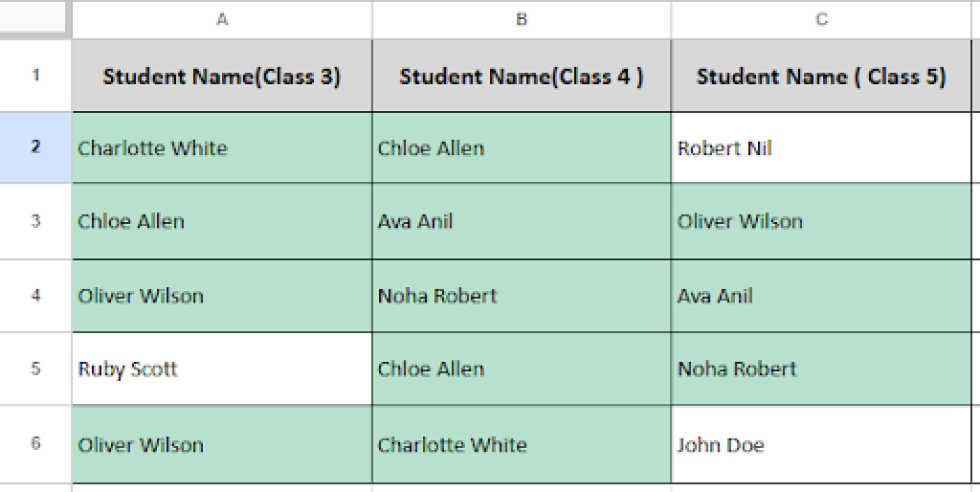Select row 6 header number

pos(35,444)
